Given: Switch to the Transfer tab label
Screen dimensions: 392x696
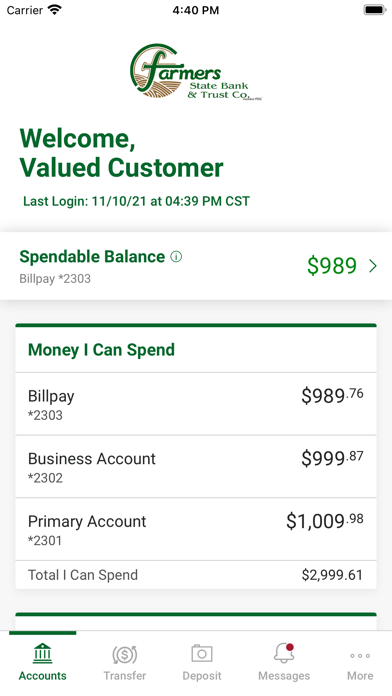Looking at the screenshot, I should click(124, 676).
